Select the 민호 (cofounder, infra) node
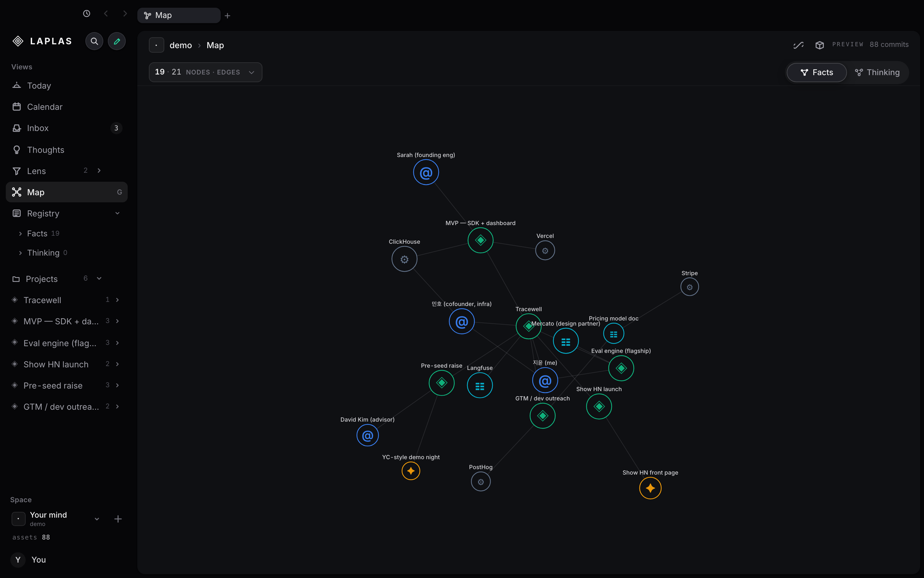The image size is (924, 578). (462, 321)
